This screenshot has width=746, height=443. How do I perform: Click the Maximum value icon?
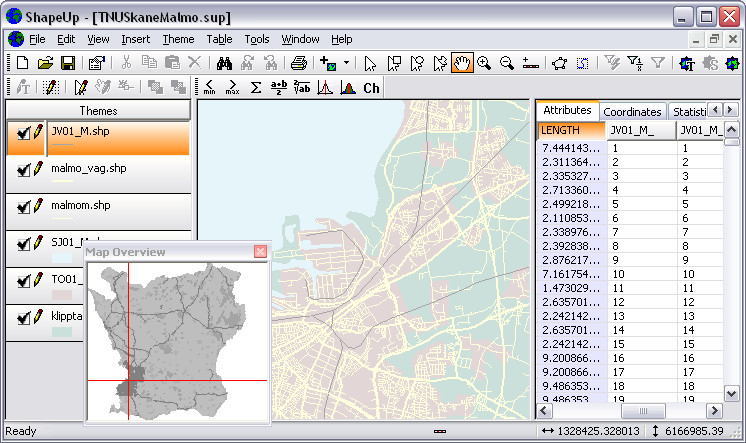[232, 87]
